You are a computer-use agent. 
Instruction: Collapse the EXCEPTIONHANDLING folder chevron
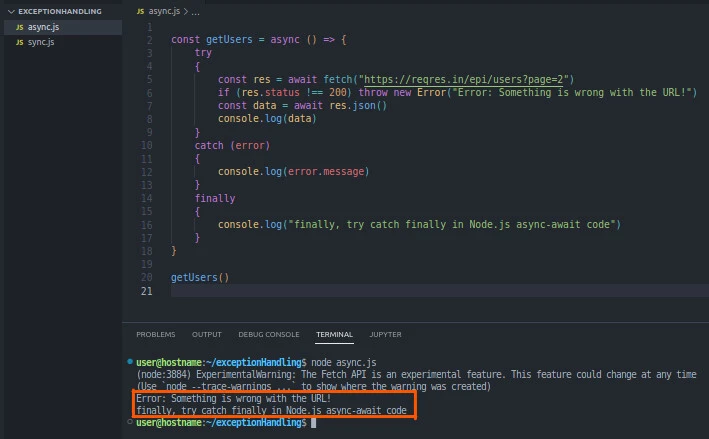(x=11, y=11)
